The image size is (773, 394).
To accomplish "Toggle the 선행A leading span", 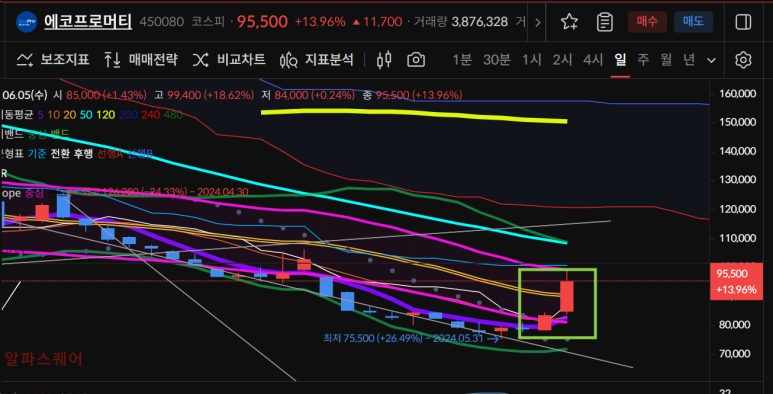I will (x=109, y=154).
